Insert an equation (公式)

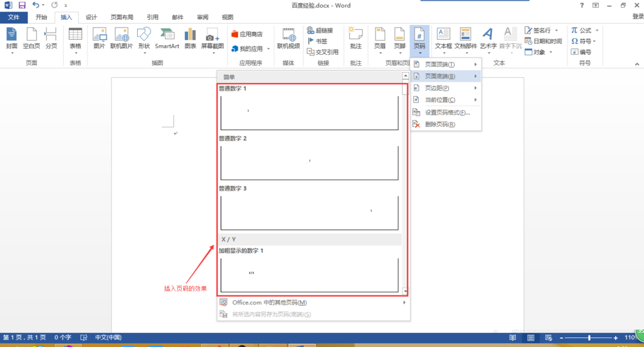pyautogui.click(x=581, y=30)
